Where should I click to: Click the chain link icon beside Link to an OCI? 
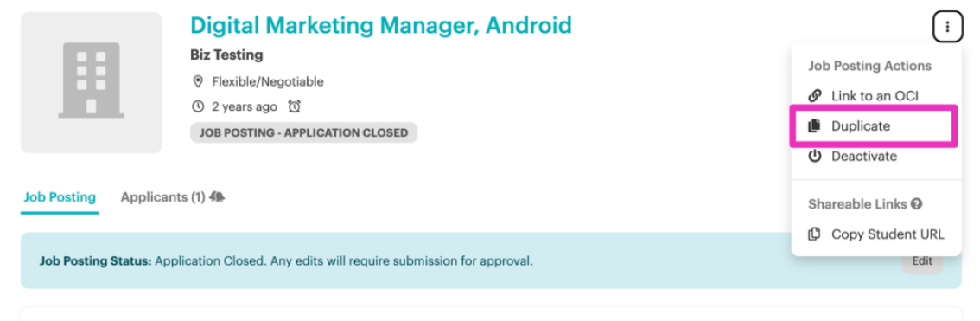point(814,96)
